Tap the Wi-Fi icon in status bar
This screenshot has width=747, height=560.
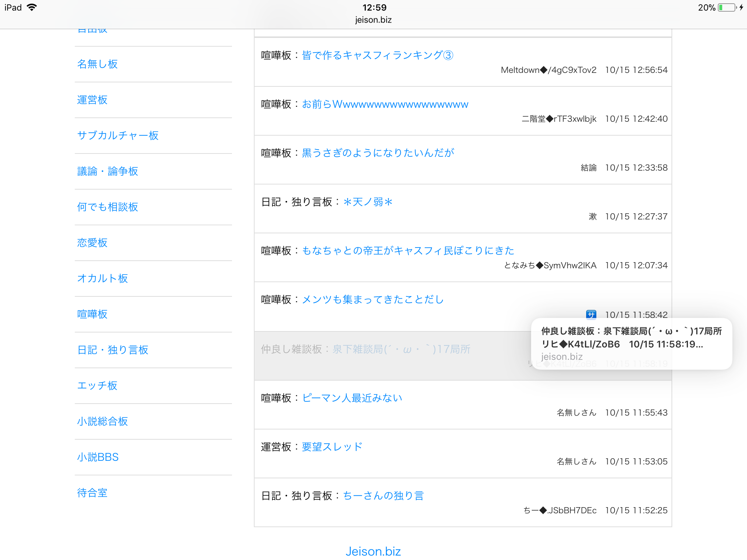(x=32, y=8)
